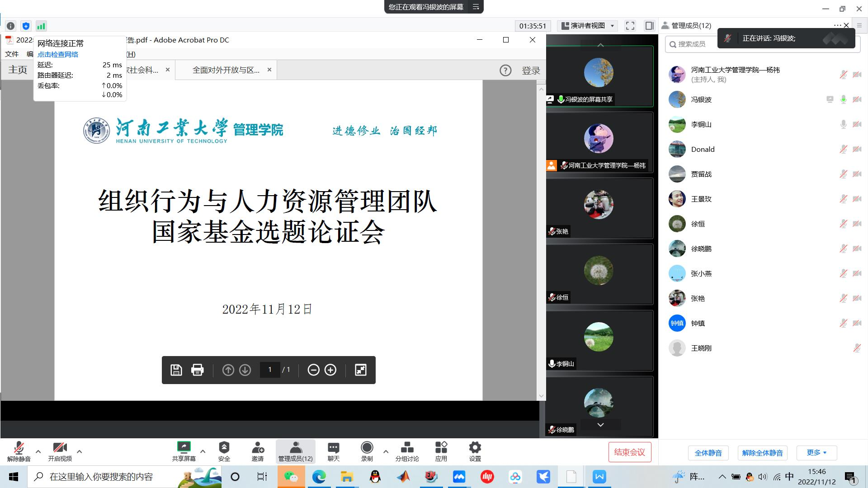Click Mute All button
Screen dimensions: 868x488
coord(708,453)
